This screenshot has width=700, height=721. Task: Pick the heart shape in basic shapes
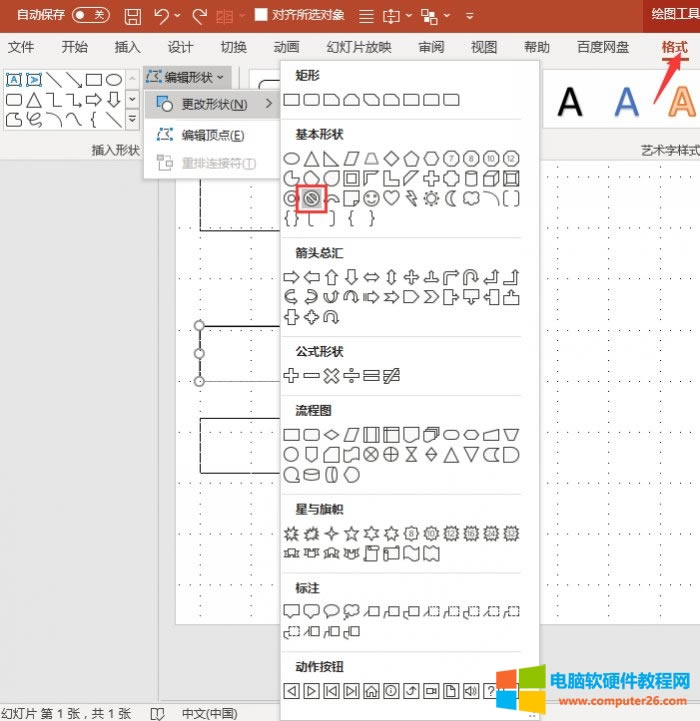391,198
